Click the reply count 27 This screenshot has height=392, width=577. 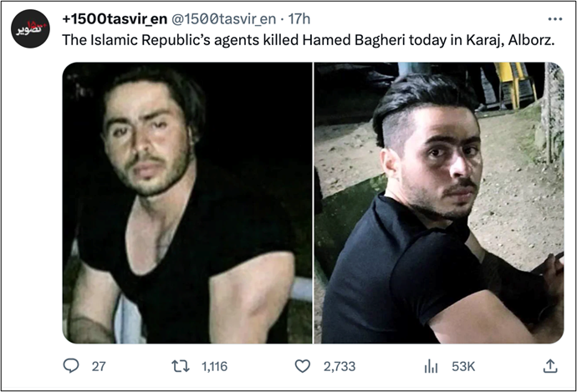99,366
